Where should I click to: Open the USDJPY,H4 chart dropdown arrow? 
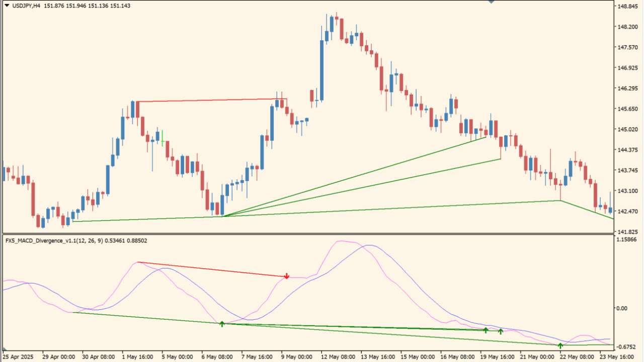6,6
